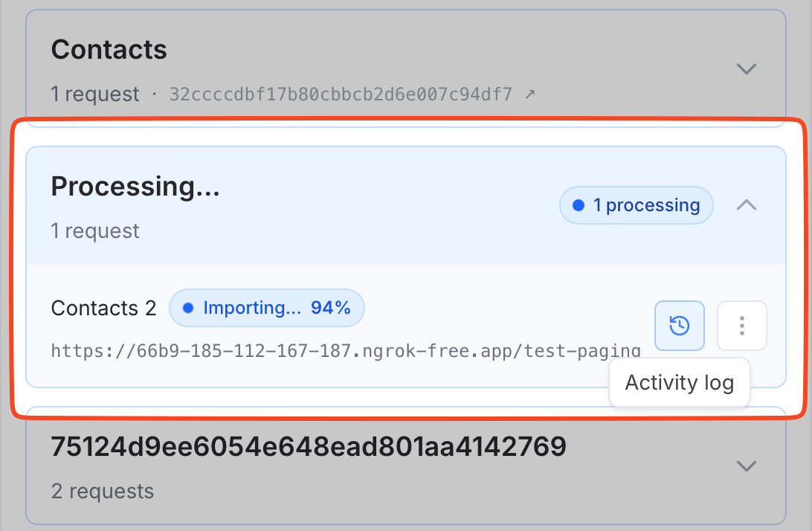
Task: Select the "Processing..." group heading
Action: point(135,187)
